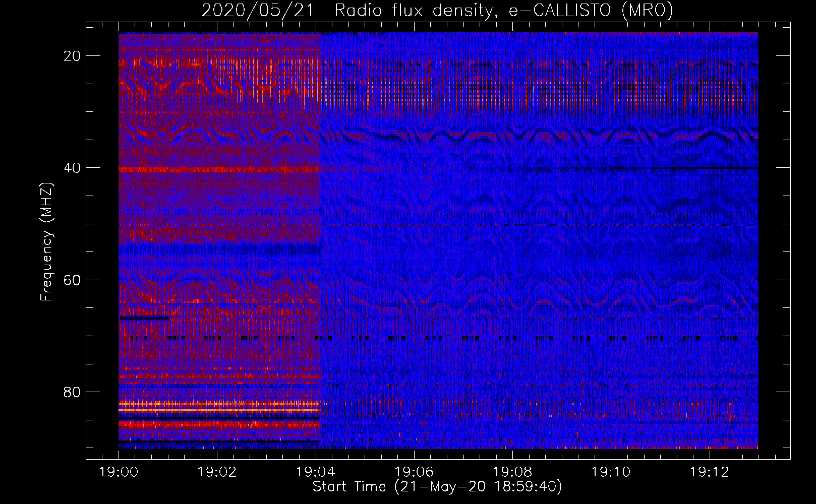Click the 19:00 time tick label
The height and width of the screenshot is (504, 816).
click(x=119, y=472)
